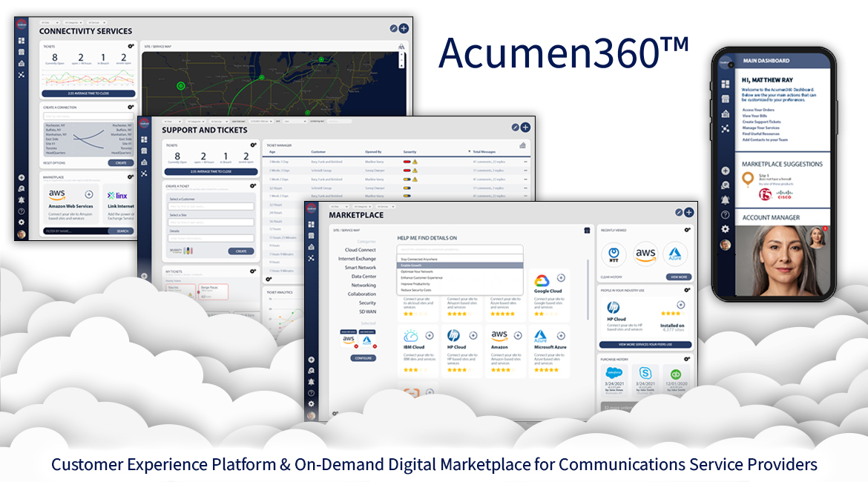Image resolution: width=868 pixels, height=482 pixels.
Task: Click help question mark in Connectivity Services sidebar
Action: point(21,211)
